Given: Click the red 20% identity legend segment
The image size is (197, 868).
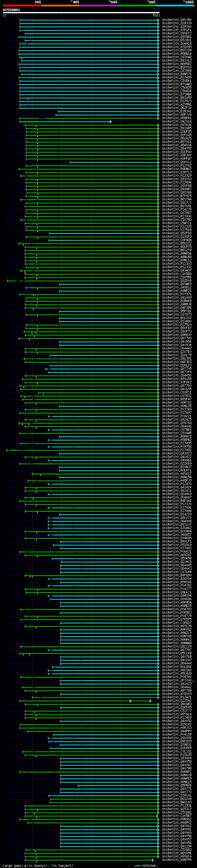Looking at the screenshot, I should tap(22, 6).
